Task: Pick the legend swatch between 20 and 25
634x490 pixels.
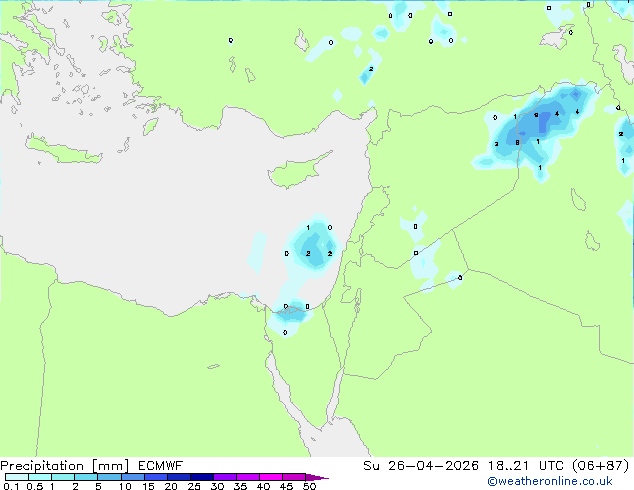Action: click(x=178, y=477)
